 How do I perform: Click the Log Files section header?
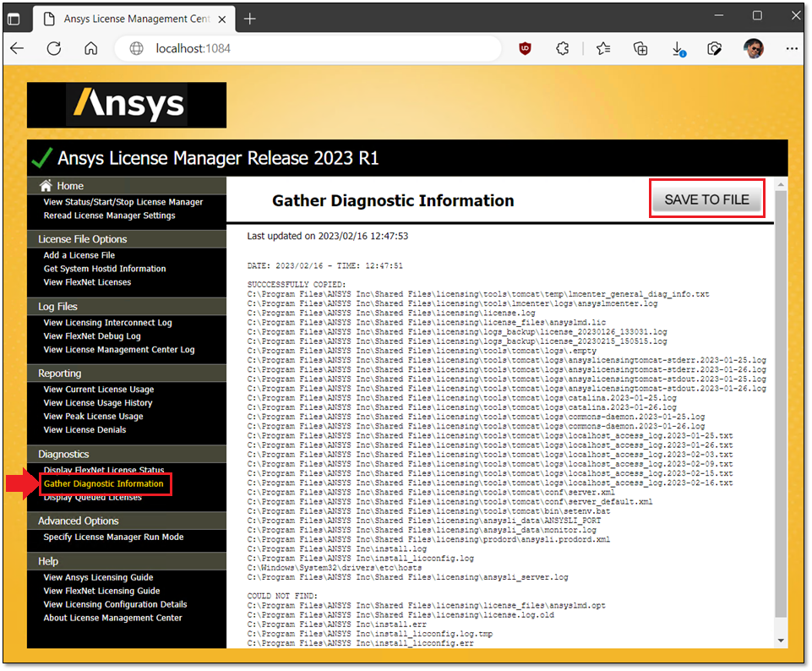[57, 307]
